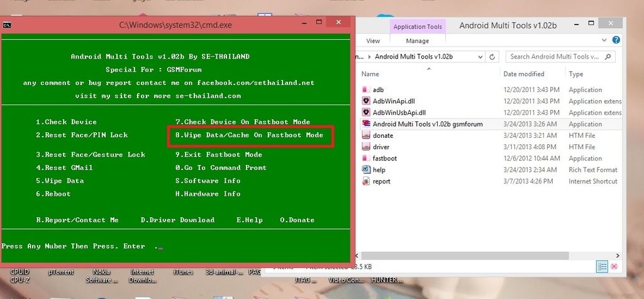Click the cmd.exe title bar system icon
The height and width of the screenshot is (299, 644).
click(x=6, y=25)
